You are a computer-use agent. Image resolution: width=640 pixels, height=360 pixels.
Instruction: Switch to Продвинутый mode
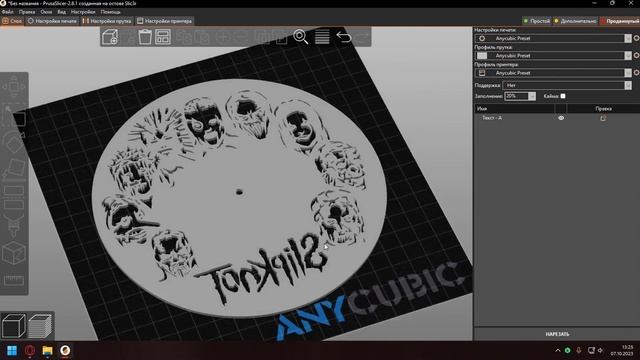pos(620,21)
